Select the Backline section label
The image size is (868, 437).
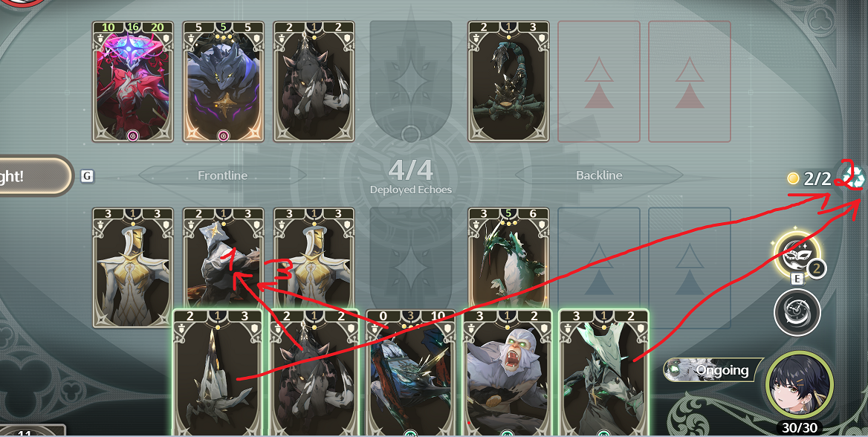[599, 175]
